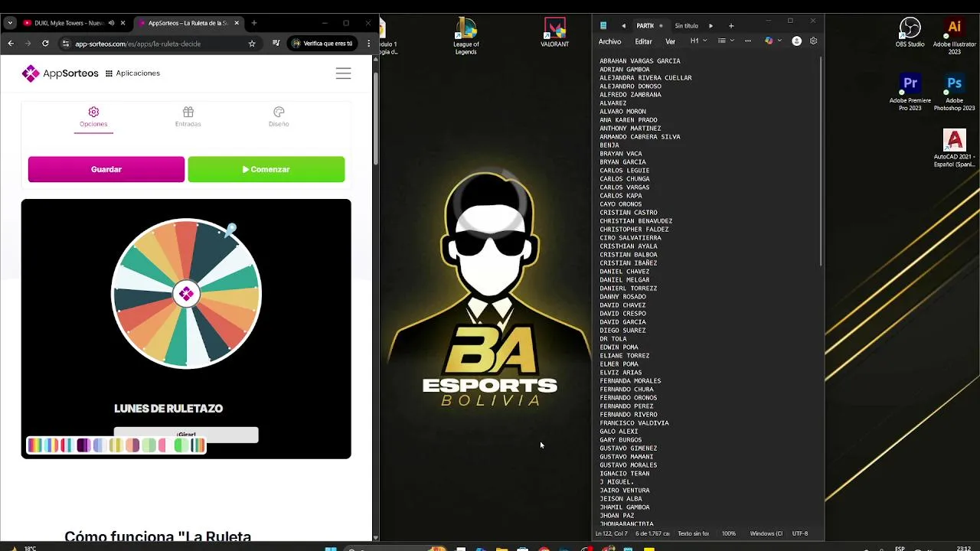Open the Adobe Premiere Pro 2023 icon
This screenshot has height=551, width=980.
point(910,93)
